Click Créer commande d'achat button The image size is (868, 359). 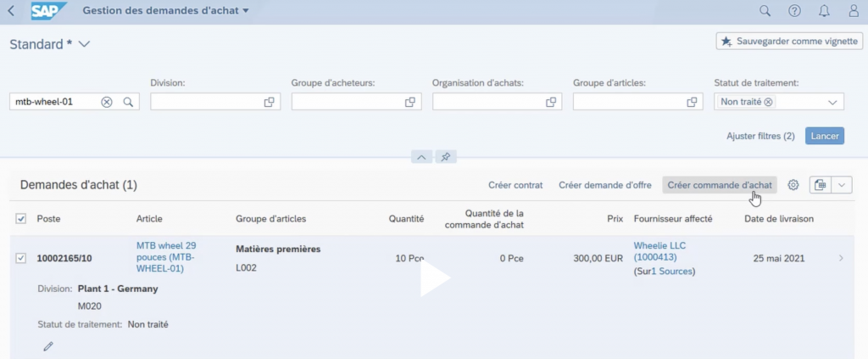click(719, 185)
